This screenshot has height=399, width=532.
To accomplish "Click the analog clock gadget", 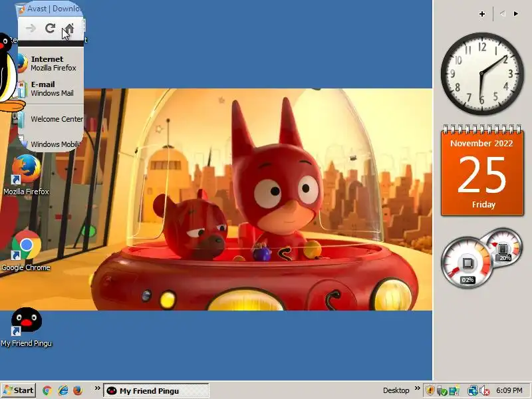I will point(482,74).
